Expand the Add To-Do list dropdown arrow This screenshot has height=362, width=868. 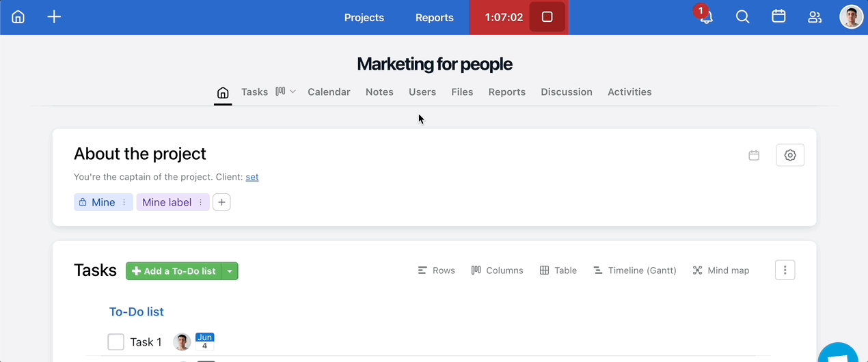pos(230,271)
